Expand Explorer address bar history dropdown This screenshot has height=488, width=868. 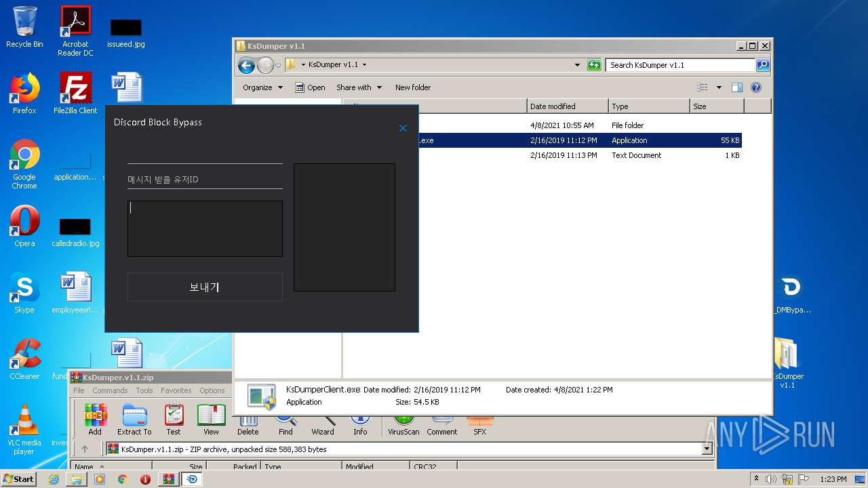pos(578,65)
